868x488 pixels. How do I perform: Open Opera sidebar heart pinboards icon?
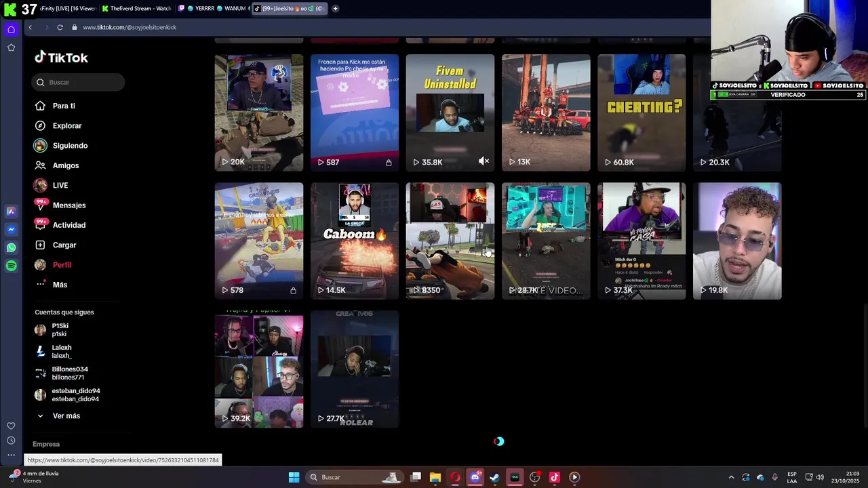click(x=11, y=426)
